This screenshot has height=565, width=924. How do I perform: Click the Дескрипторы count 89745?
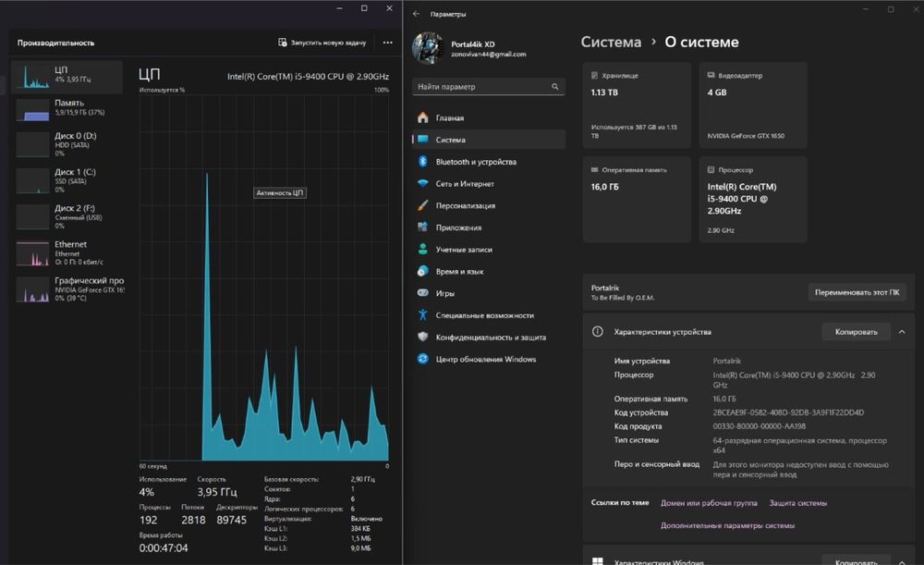pyautogui.click(x=231, y=521)
